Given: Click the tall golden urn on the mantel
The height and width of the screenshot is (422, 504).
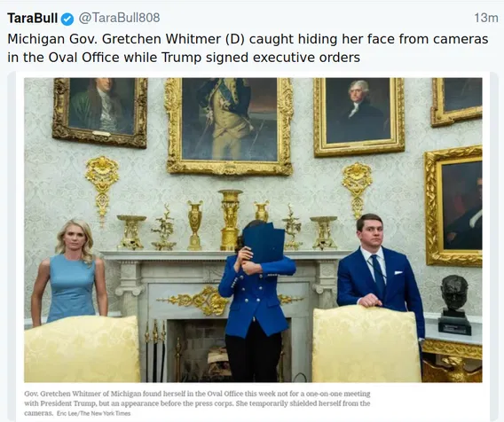Looking at the screenshot, I should pos(230,220).
